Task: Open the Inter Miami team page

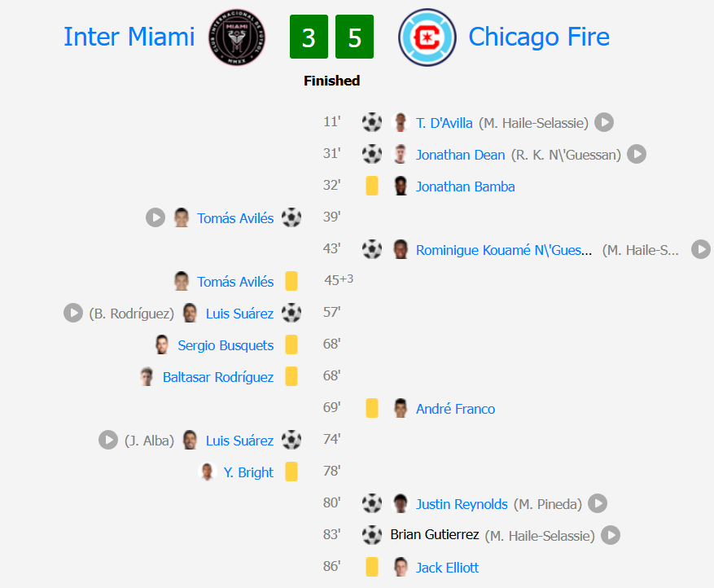Action: tap(129, 37)
